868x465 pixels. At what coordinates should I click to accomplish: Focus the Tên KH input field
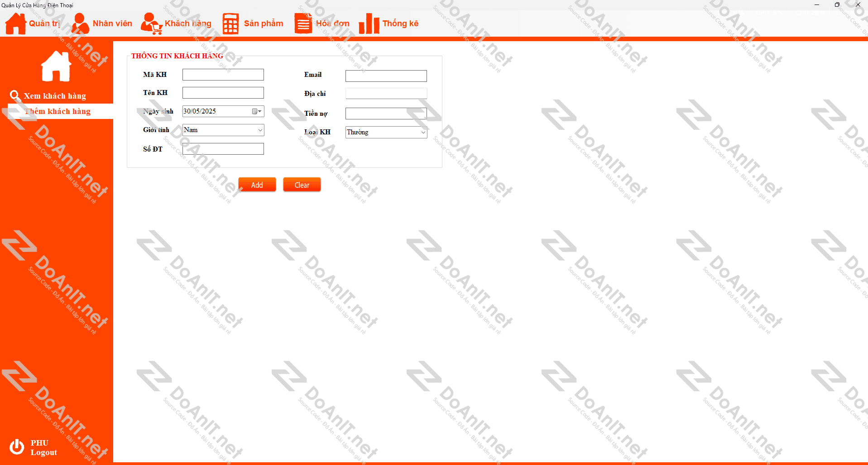tap(223, 93)
